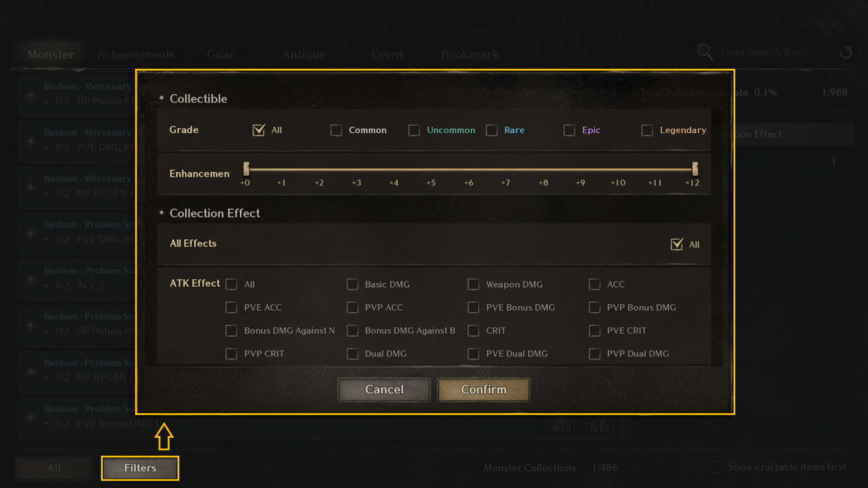Enable the Common grade filter

(x=337, y=130)
